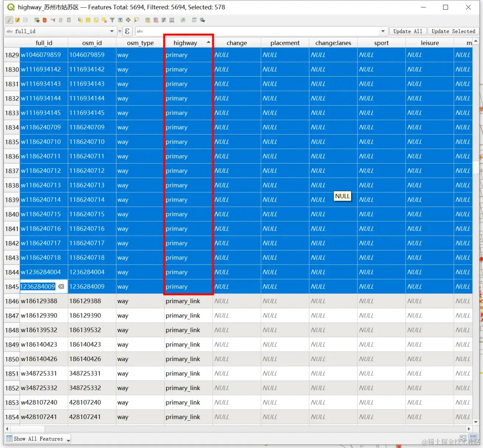Click osm_id cell 1116934142
Viewport: 483px width, 448px height.
click(x=92, y=69)
